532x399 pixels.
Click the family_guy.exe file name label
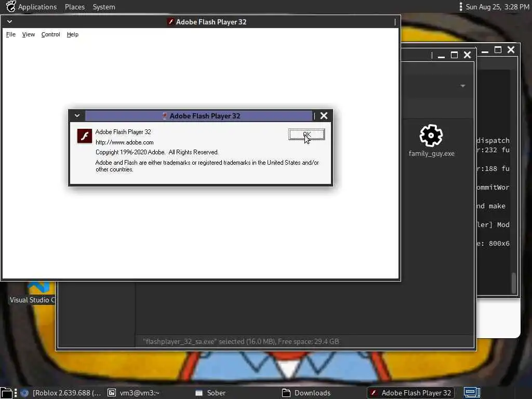pyautogui.click(x=431, y=153)
